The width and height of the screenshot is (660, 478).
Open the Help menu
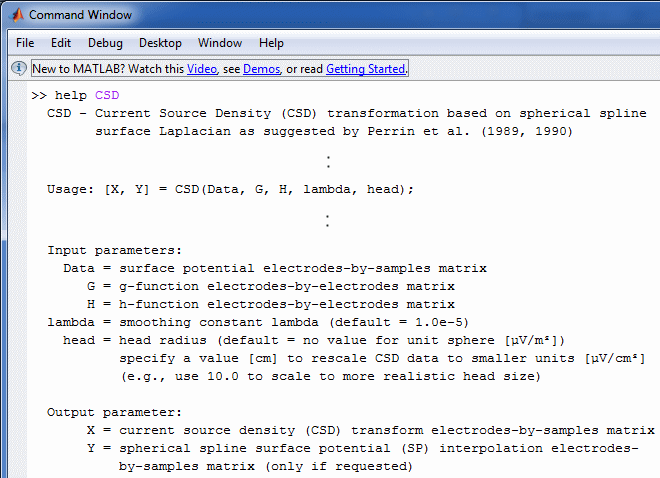click(271, 43)
